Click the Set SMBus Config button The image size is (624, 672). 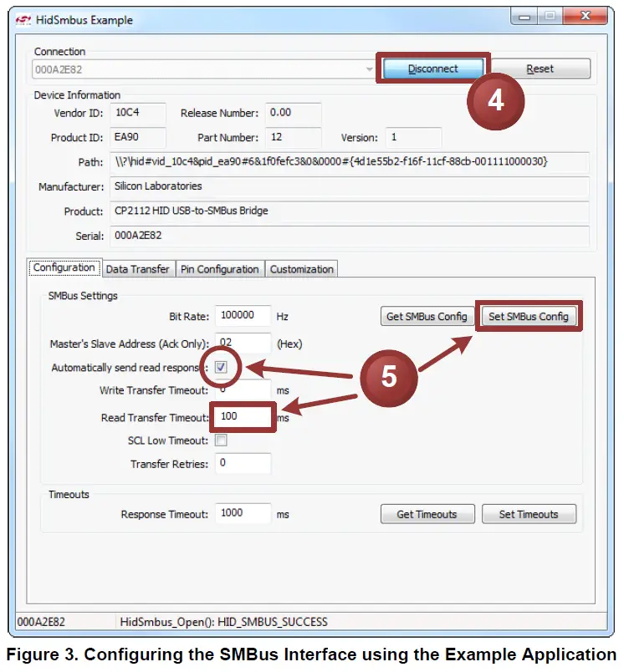click(x=529, y=317)
